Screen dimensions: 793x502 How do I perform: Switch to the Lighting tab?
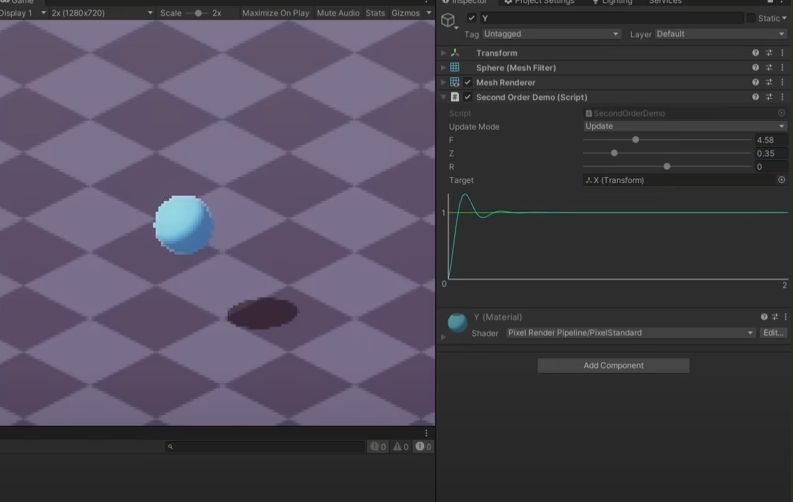612,2
